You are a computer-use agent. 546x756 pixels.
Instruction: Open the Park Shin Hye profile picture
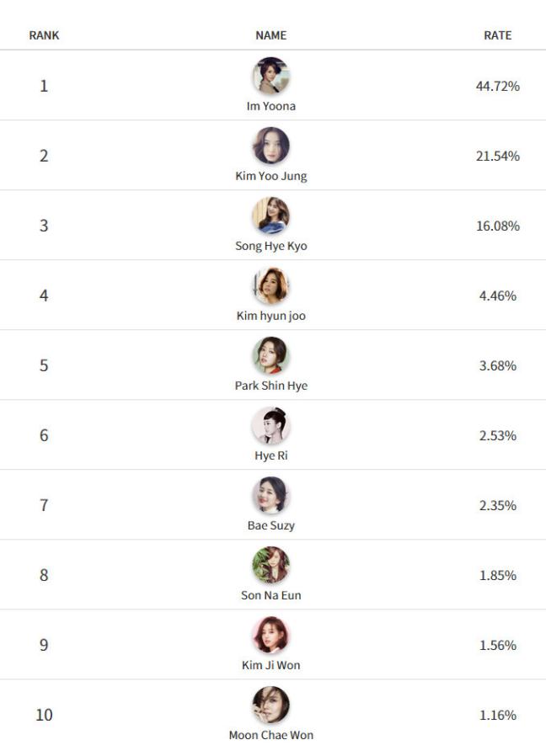coord(270,356)
